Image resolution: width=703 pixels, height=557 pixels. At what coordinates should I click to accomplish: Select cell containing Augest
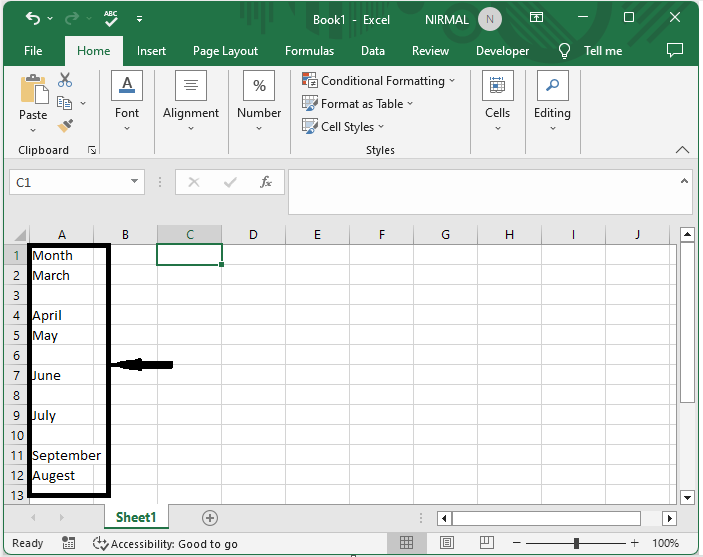point(61,475)
